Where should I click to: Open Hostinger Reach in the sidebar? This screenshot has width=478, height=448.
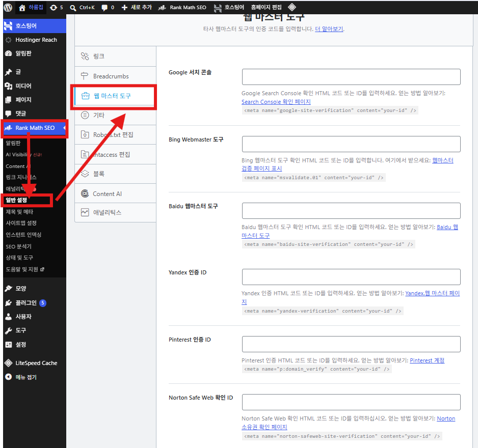(35, 40)
